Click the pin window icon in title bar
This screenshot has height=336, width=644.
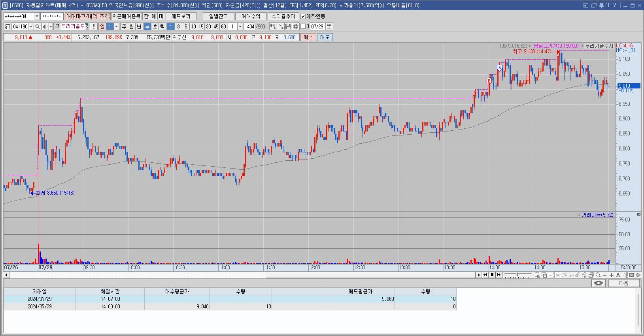tap(601, 5)
